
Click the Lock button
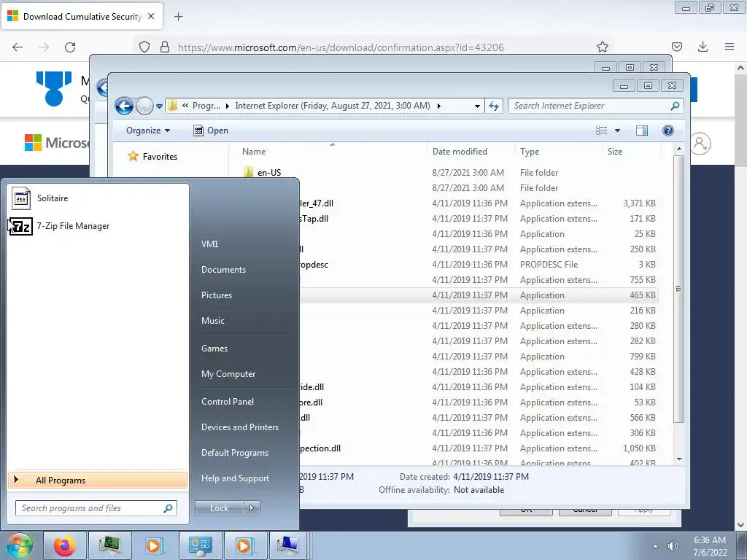pos(219,508)
